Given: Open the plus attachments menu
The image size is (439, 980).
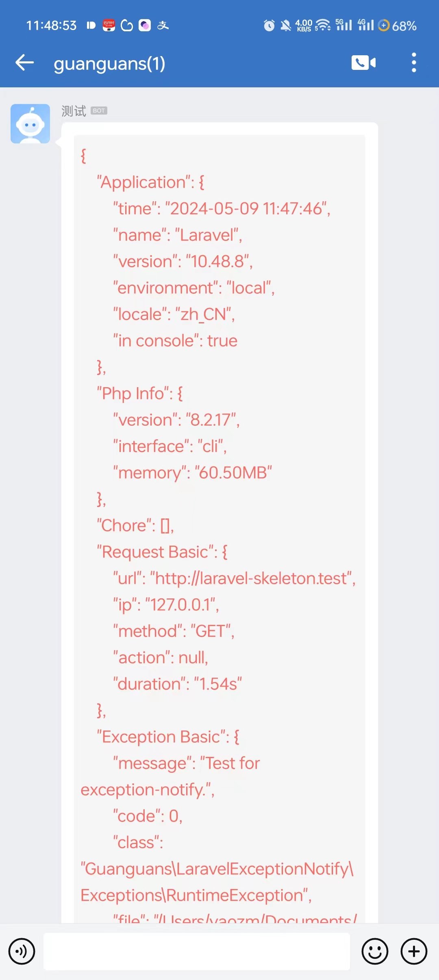Looking at the screenshot, I should pos(414,951).
